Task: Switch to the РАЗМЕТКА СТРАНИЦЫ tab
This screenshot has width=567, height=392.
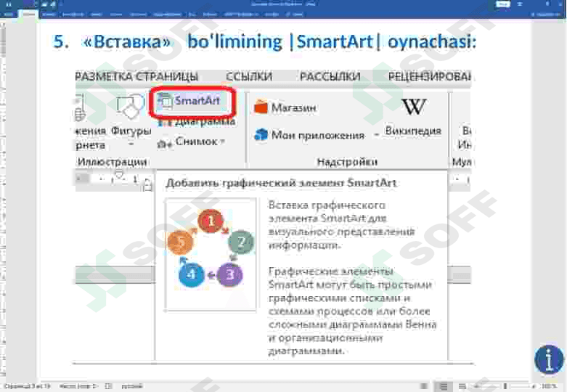Action: pos(136,77)
